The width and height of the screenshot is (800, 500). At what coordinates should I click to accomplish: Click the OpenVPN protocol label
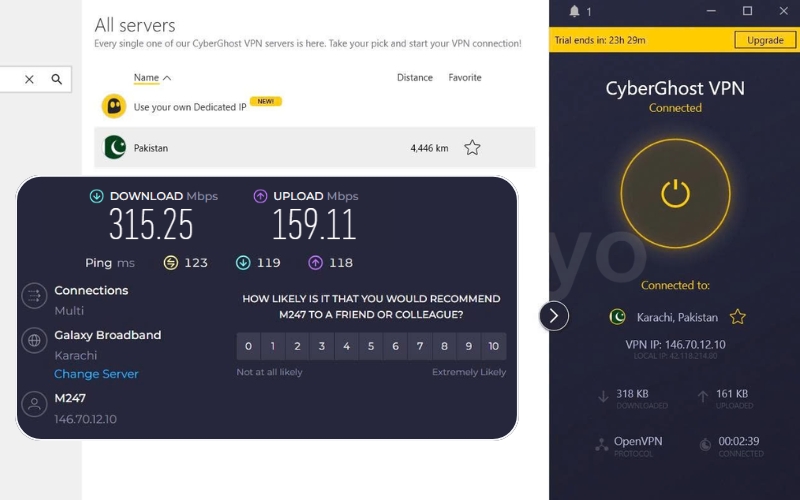638,441
